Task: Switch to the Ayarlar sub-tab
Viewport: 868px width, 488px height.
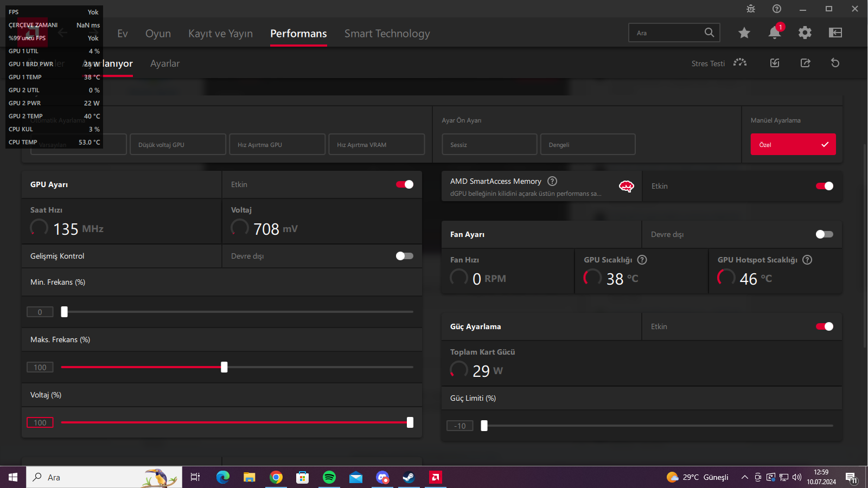Action: (165, 63)
